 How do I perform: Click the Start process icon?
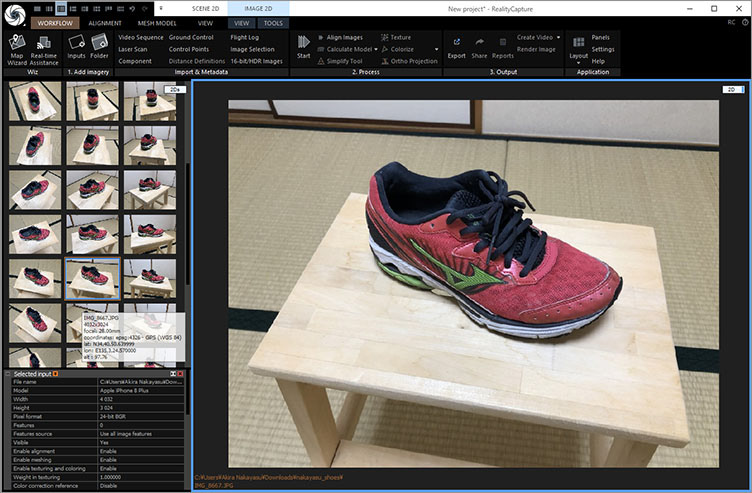click(304, 47)
